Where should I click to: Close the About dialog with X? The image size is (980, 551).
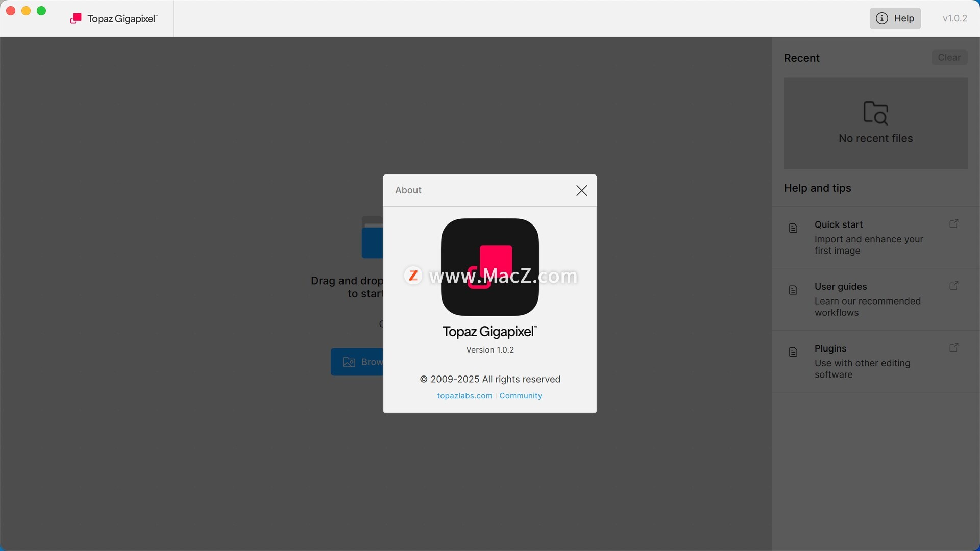[581, 190]
